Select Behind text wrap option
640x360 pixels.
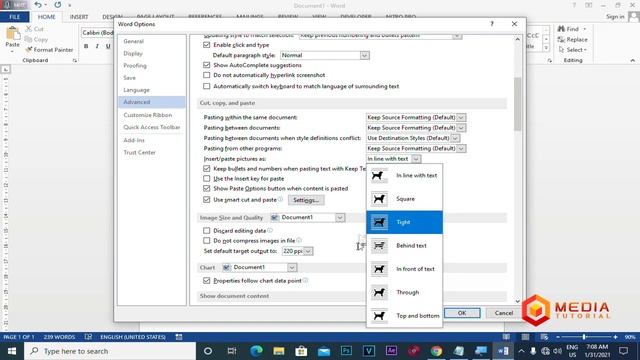click(x=404, y=245)
